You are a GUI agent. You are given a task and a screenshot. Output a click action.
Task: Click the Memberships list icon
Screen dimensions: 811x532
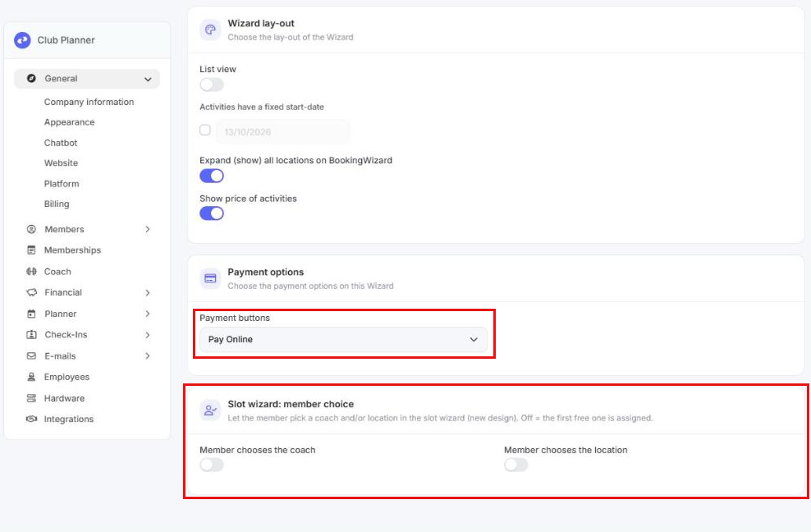pyautogui.click(x=31, y=250)
